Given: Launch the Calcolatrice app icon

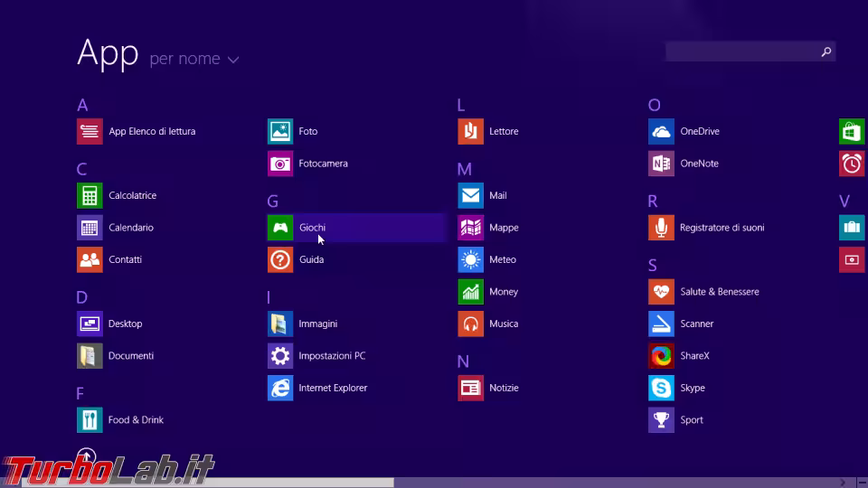Looking at the screenshot, I should click(x=90, y=195).
